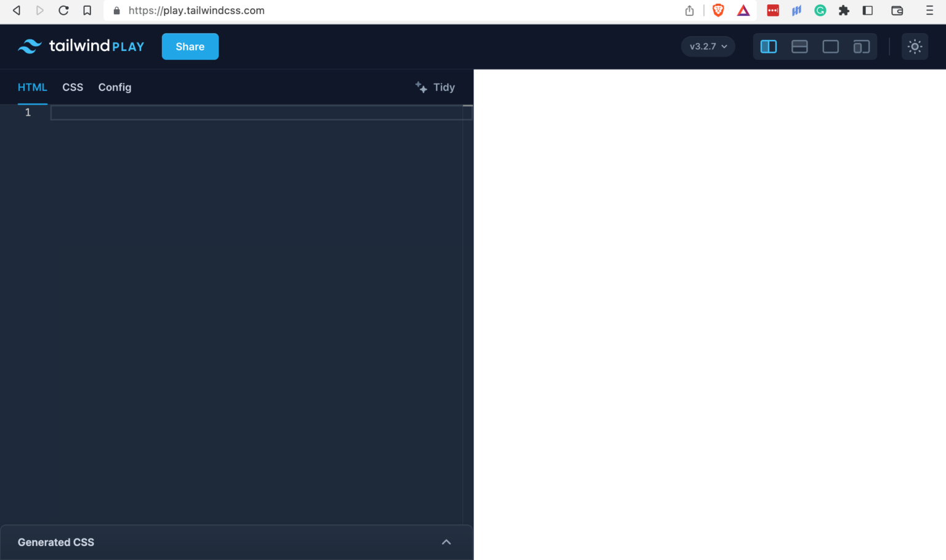Switch to the stacked horizontal layout icon

coord(799,46)
